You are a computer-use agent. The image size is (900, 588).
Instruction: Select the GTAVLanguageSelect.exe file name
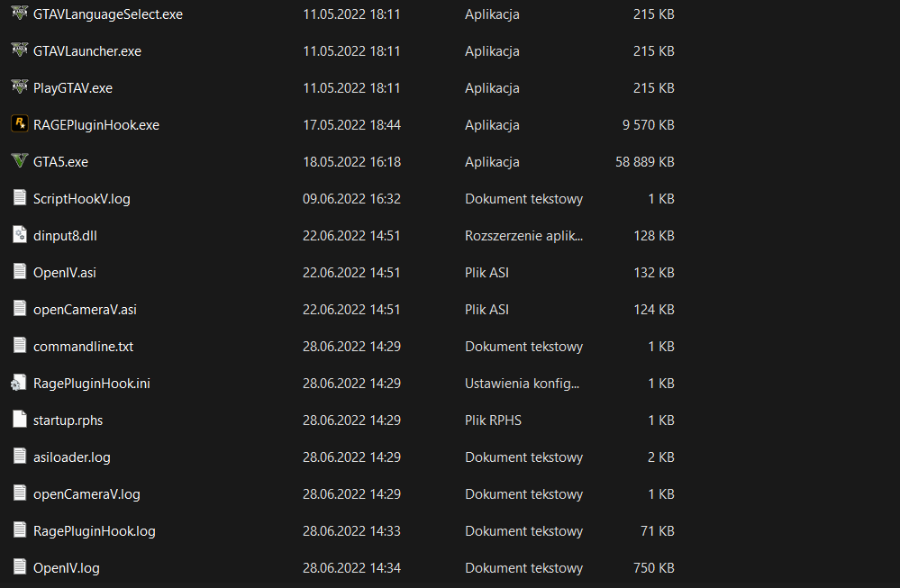[x=108, y=14]
